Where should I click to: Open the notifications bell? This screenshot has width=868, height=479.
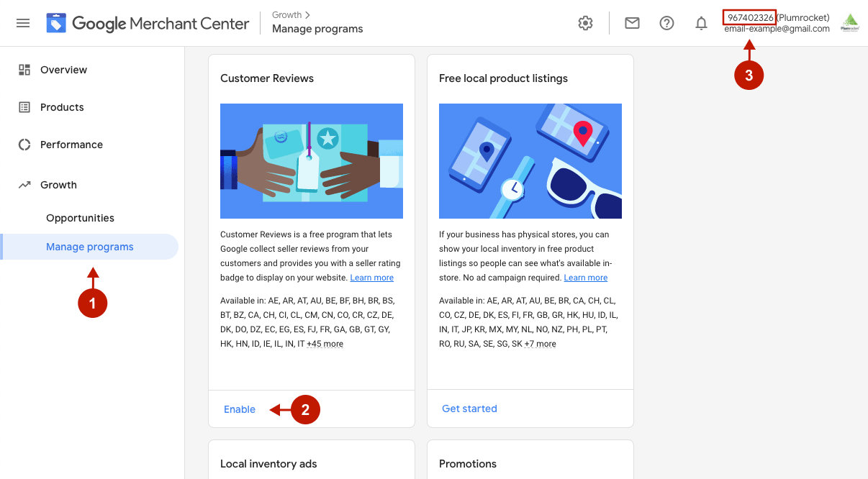701,23
